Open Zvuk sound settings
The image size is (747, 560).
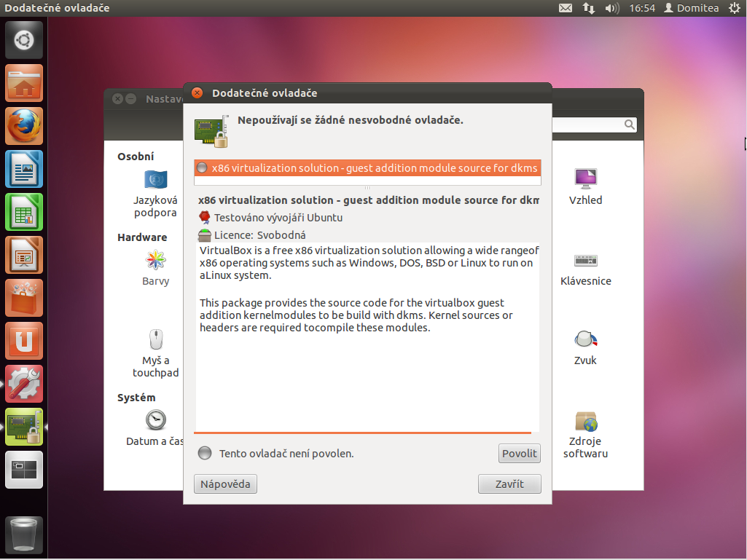tap(585, 339)
